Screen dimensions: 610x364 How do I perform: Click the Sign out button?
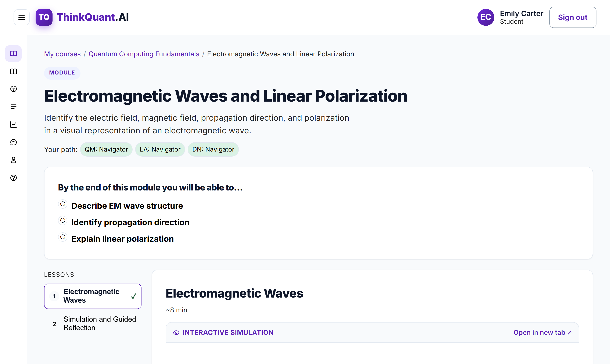(x=573, y=17)
